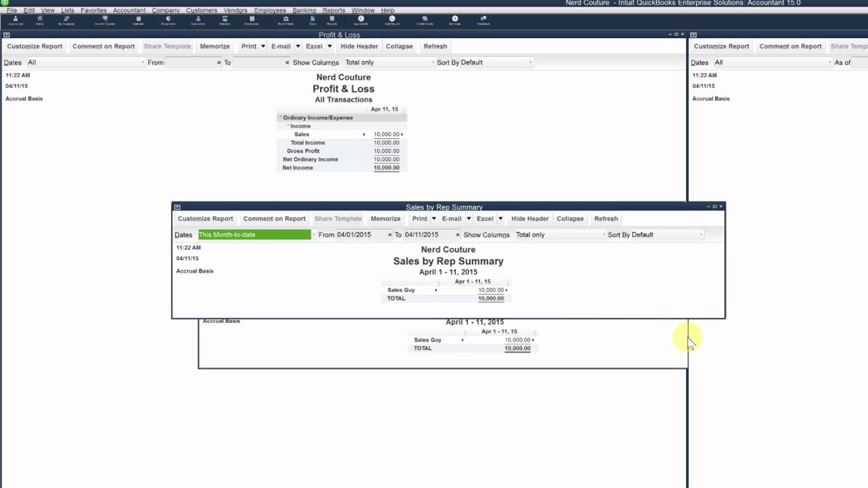Open App Center from the icon bar
The width and height of the screenshot is (868, 488).
[x=361, y=20]
